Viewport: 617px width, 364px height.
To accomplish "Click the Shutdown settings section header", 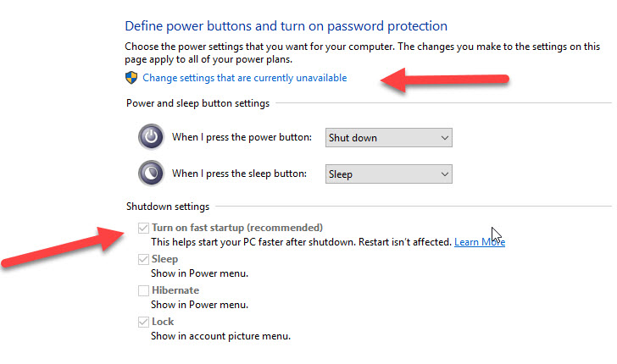I will pos(168,207).
